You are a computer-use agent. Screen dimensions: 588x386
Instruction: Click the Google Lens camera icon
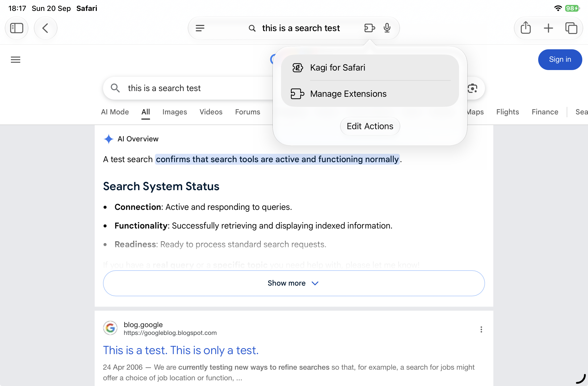click(x=473, y=88)
